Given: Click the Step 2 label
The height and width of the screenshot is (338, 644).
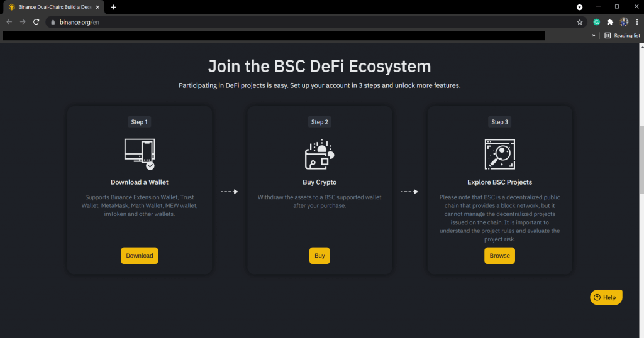Looking at the screenshot, I should point(319,122).
